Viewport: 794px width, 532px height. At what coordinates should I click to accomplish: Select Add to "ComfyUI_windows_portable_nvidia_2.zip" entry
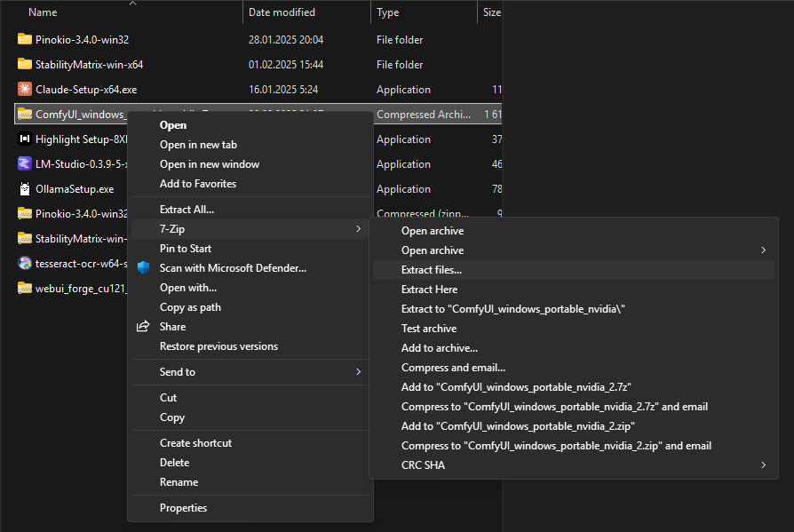[518, 426]
